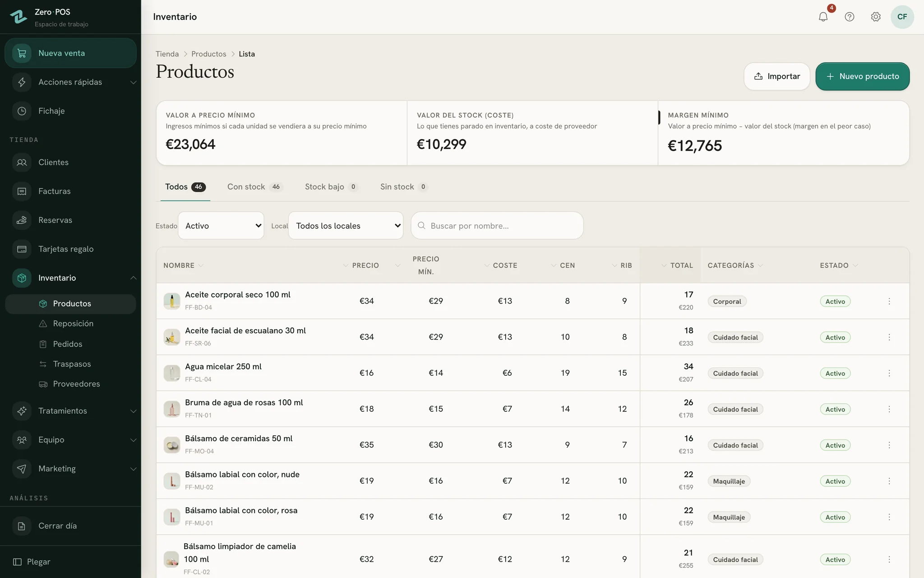The image size is (924, 578).
Task: Open row actions for Bálsamo labial rosa
Action: 889,517
